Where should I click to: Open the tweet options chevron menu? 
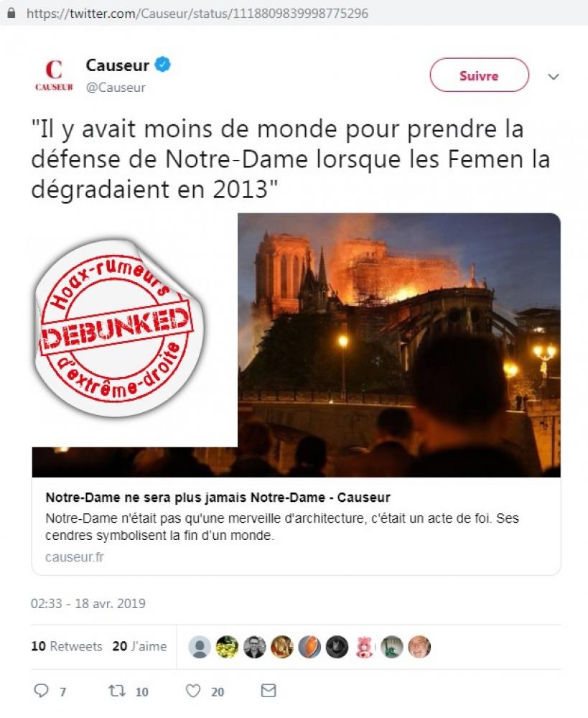[554, 77]
